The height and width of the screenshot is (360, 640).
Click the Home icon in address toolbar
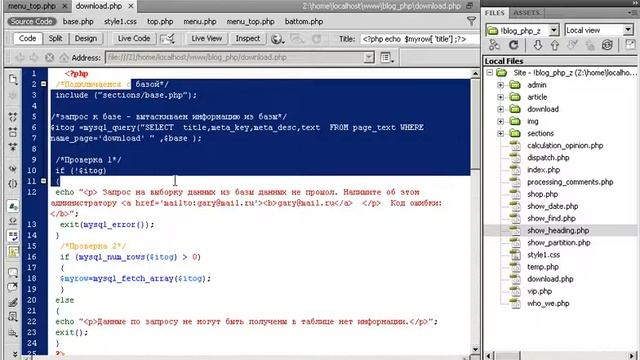click(64, 58)
